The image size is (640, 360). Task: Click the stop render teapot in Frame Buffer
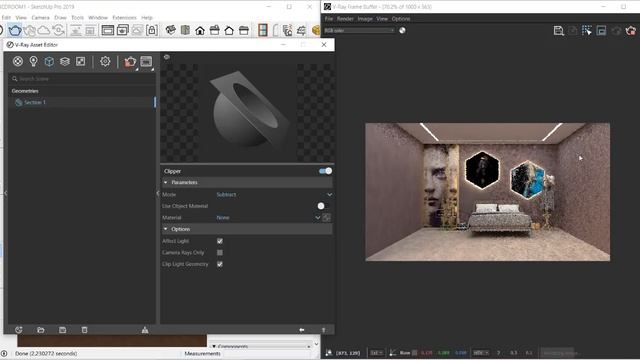tap(631, 31)
